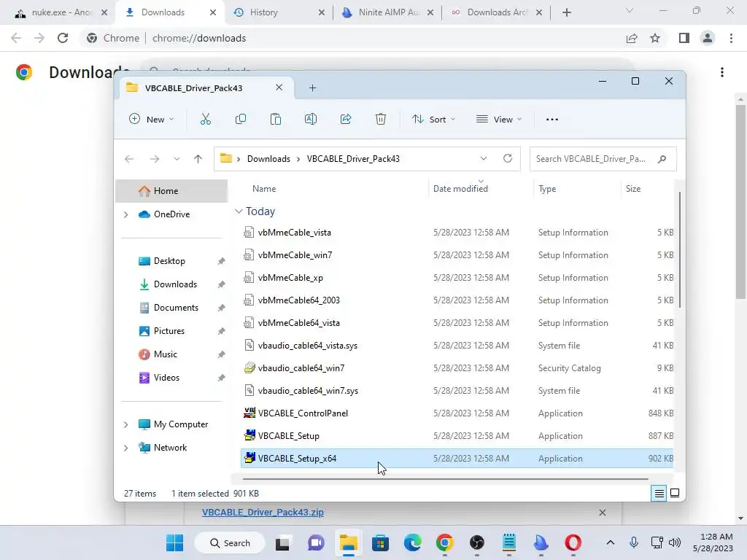Open pinned Documents folder in sidebar
Viewport: 747px width, 560px height.
[176, 308]
